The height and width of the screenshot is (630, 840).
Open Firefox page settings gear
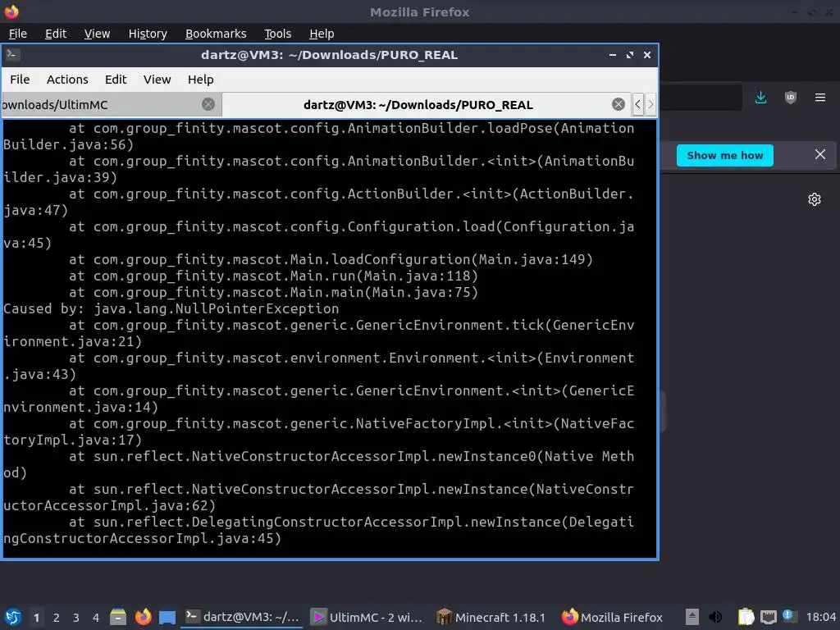click(815, 199)
